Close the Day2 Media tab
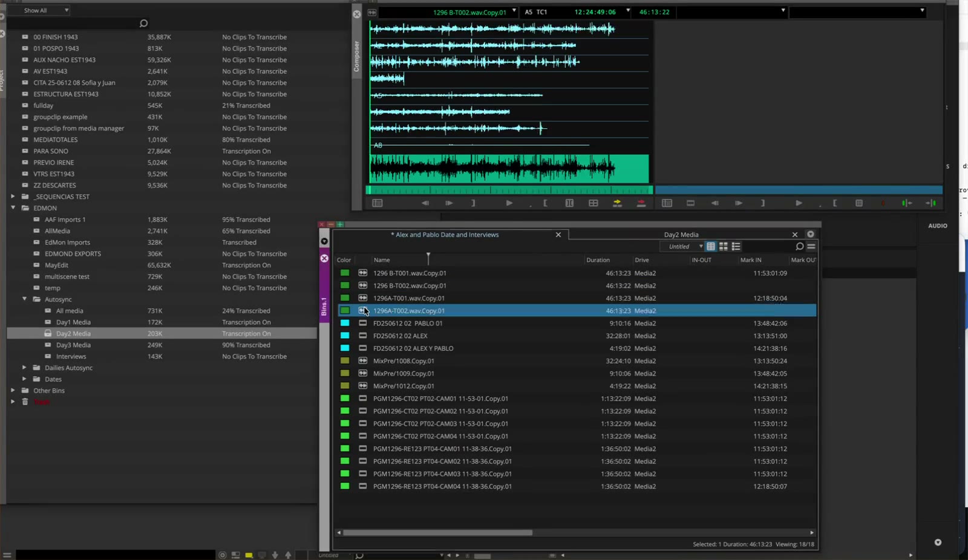Image resolution: width=968 pixels, height=560 pixels. [795, 235]
